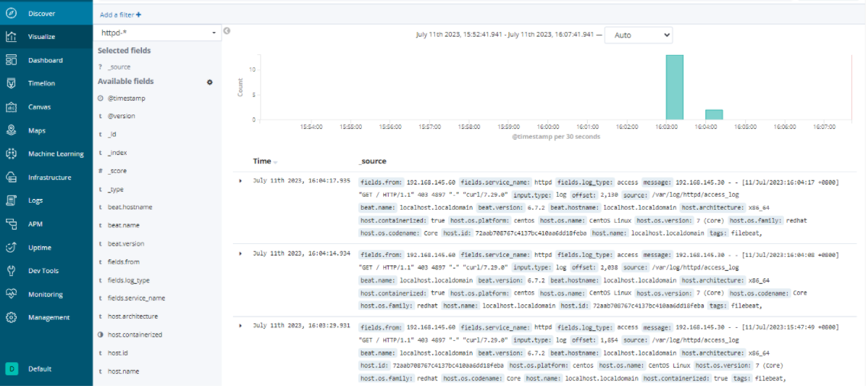Open Canvas from the sidebar label
The height and width of the screenshot is (389, 868).
tap(39, 107)
